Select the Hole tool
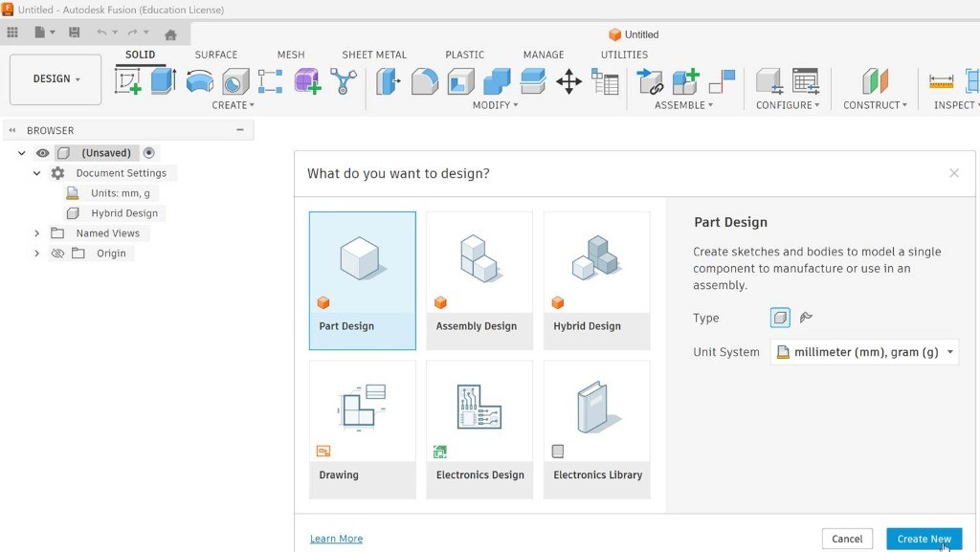The image size is (980, 552). (235, 81)
